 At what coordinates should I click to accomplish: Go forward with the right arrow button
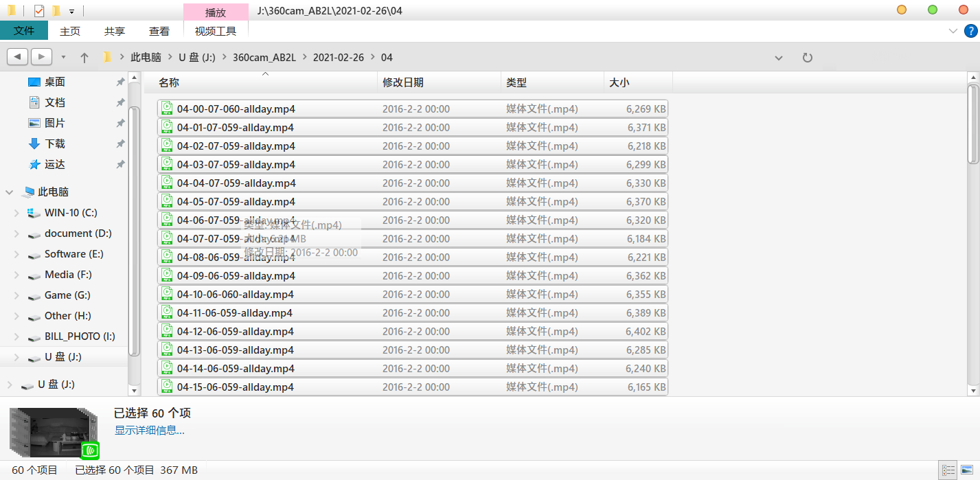click(x=41, y=57)
